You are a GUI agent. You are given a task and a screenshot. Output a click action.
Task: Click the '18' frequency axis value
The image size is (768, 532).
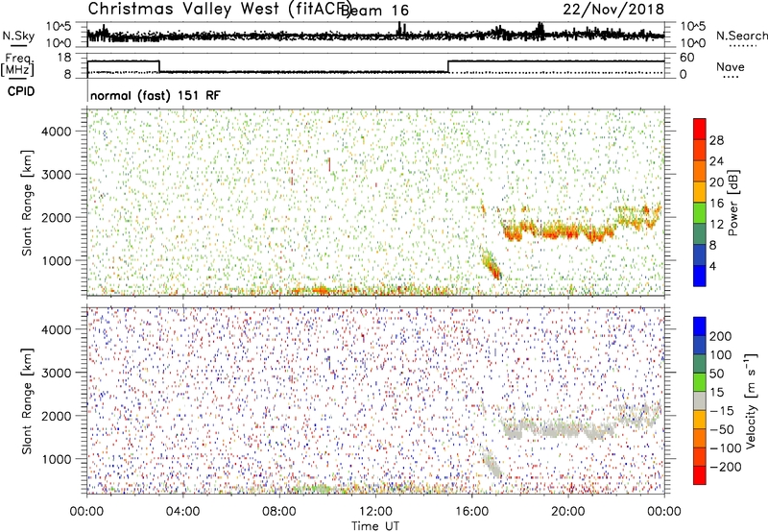(64, 58)
